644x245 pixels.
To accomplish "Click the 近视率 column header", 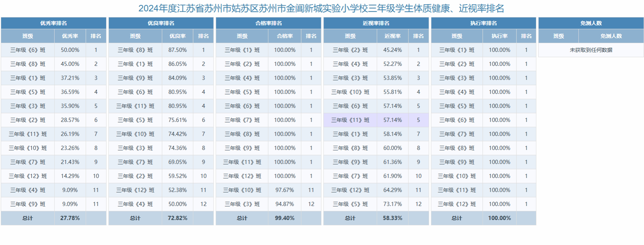I will [393, 36].
